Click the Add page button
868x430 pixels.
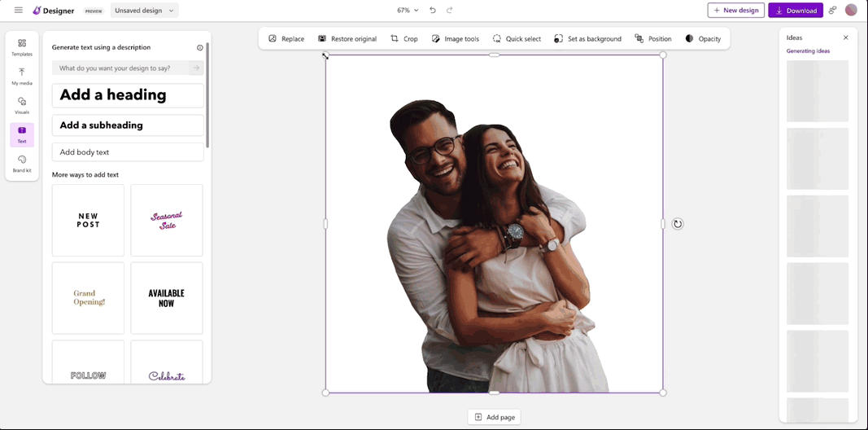pyautogui.click(x=495, y=417)
